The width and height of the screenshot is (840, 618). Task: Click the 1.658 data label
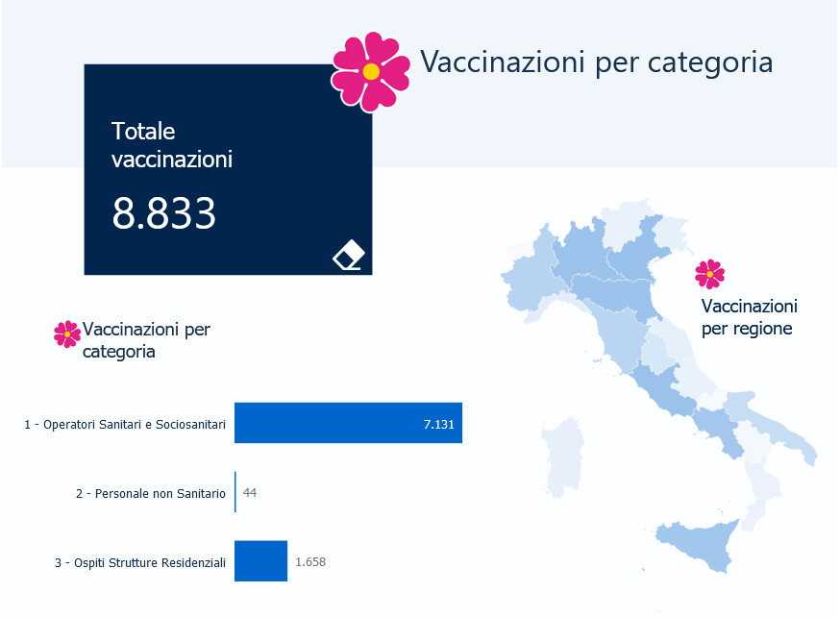pyautogui.click(x=310, y=561)
